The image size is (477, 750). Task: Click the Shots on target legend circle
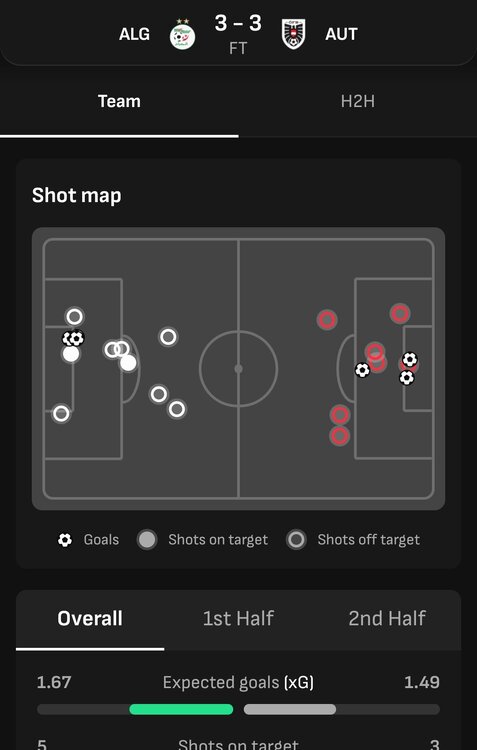click(x=147, y=540)
